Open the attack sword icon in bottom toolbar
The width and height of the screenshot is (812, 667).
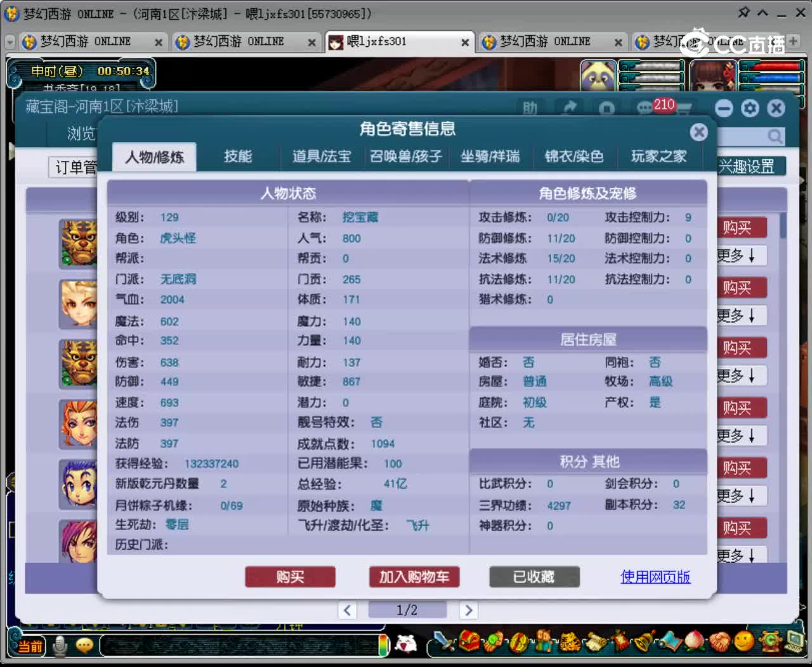(445, 642)
